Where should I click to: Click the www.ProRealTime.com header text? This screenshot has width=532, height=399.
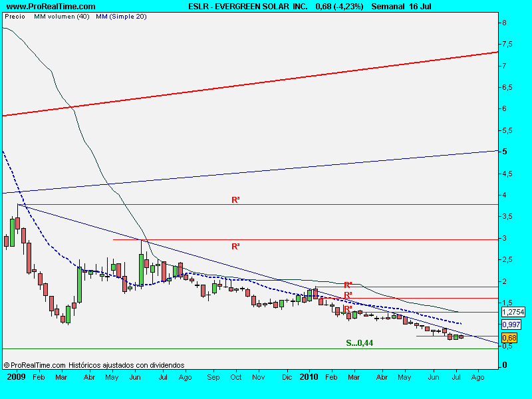tap(51, 7)
